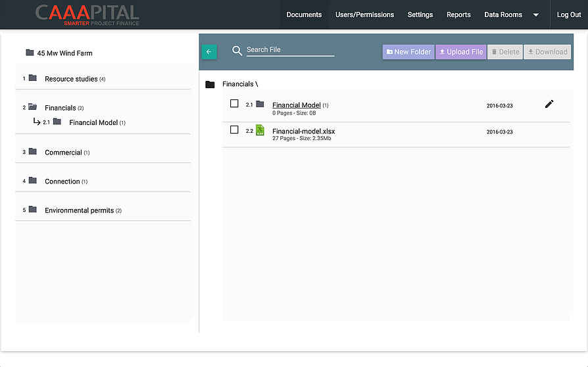Open the Data Rooms dropdown arrow
The height and width of the screenshot is (367, 588).
pyautogui.click(x=536, y=15)
